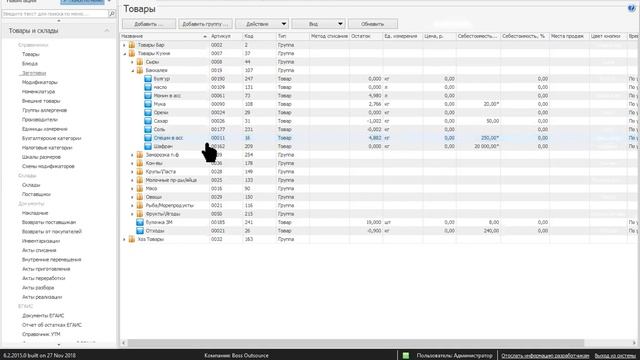Click the folder icon of Заморозка group
The width and height of the screenshot is (640, 360).
click(140, 155)
